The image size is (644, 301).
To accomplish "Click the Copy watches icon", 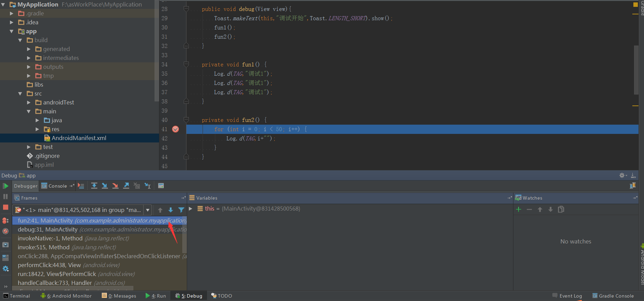I will 561,209.
